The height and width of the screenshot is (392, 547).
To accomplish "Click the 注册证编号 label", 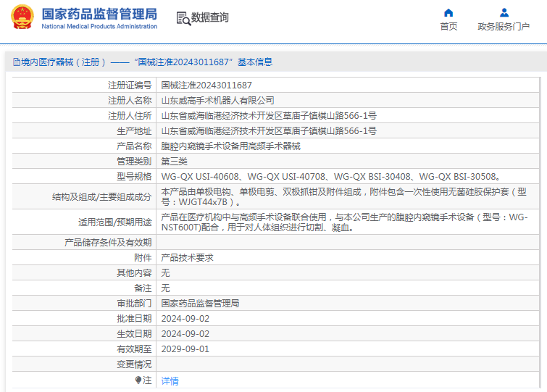I will (x=130, y=85).
